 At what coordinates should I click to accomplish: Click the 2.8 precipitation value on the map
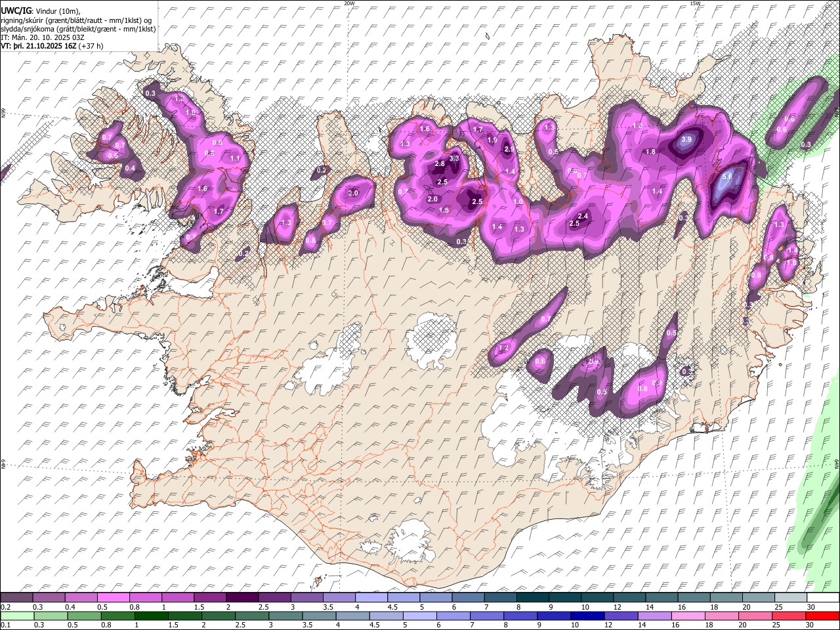tap(440, 164)
